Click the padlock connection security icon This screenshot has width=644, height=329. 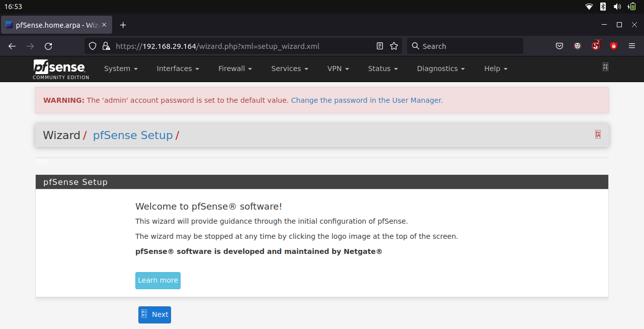106,46
